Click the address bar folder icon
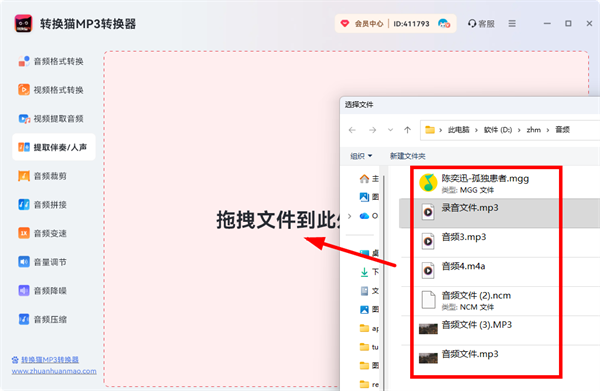600x391 pixels. click(430, 130)
